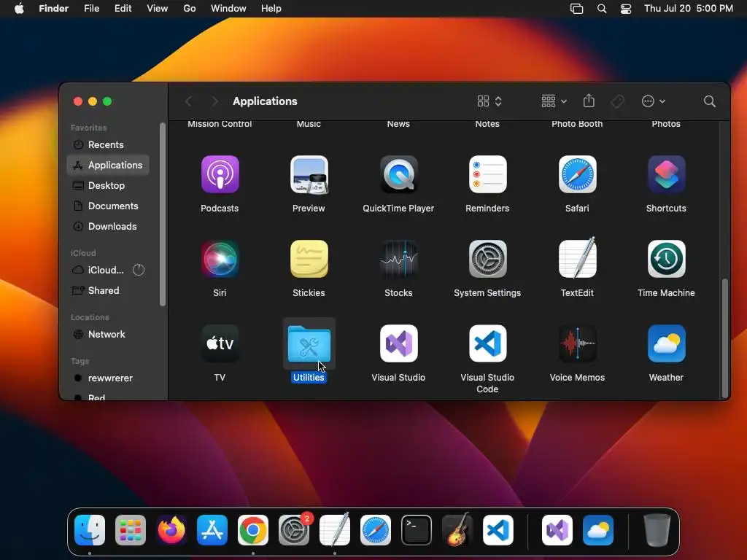Select the Apple TV app icon
The image size is (747, 560).
click(x=220, y=343)
